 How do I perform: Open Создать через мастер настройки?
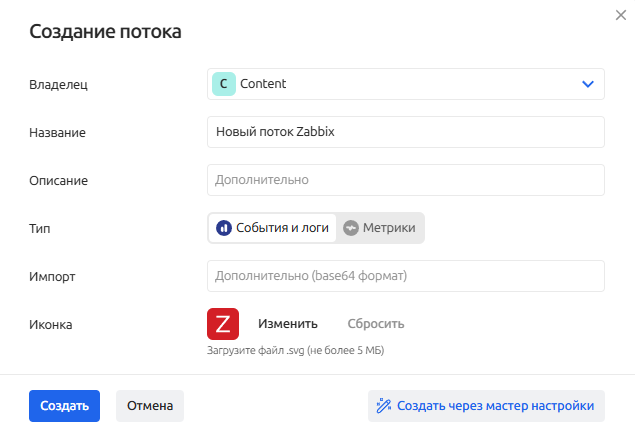click(486, 406)
